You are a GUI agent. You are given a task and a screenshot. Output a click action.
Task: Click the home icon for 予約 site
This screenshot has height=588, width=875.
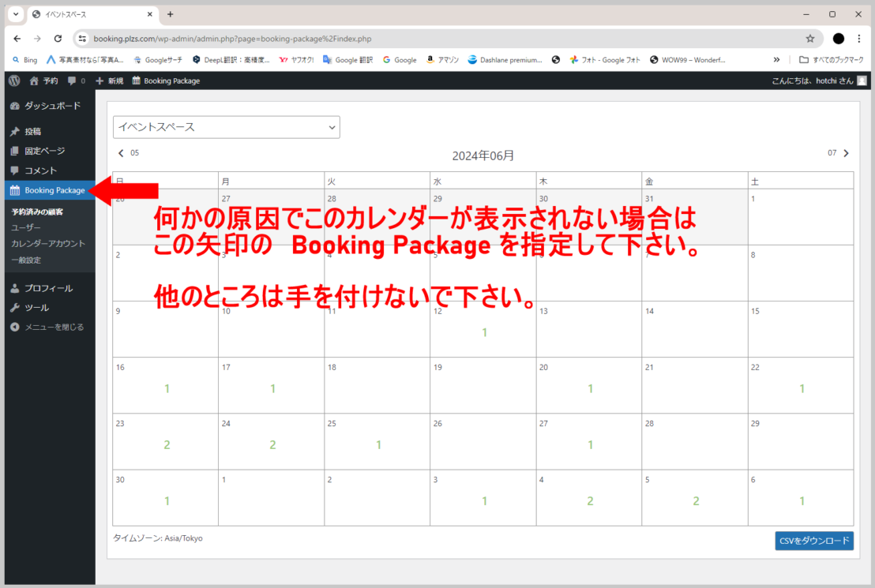click(34, 81)
